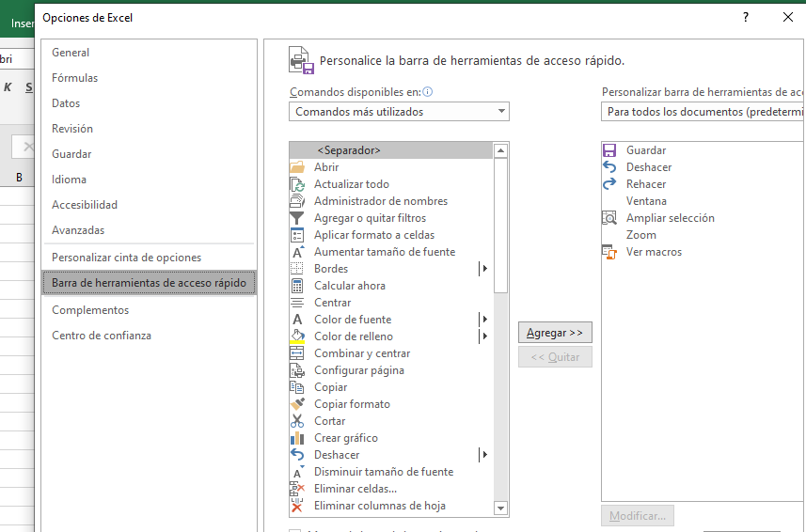Click the Administrador de nombres icon
Viewport: 806px width, 532px height.
pos(297,201)
